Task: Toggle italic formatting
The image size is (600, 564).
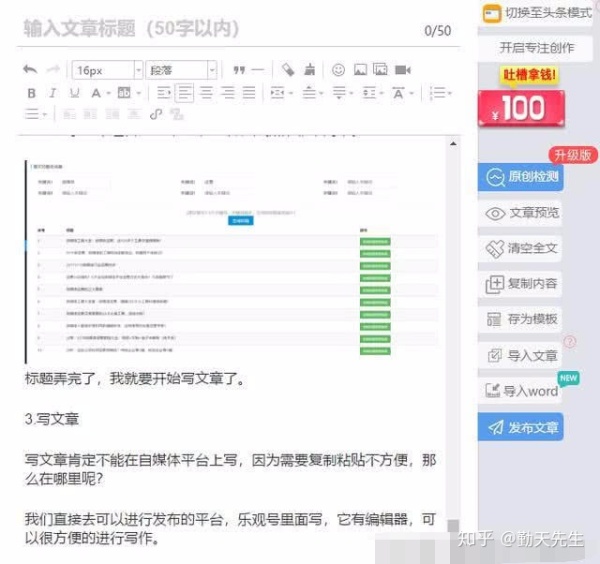Action: pyautogui.click(x=53, y=93)
